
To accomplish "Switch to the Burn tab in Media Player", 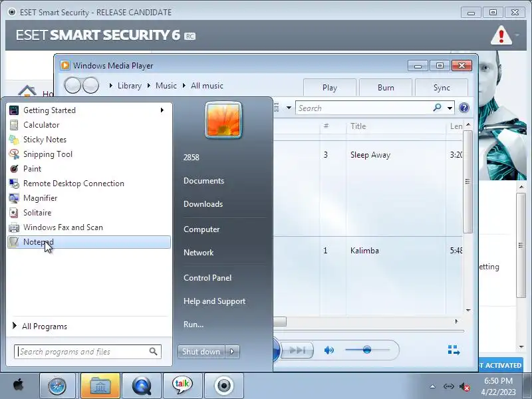I will point(386,88).
